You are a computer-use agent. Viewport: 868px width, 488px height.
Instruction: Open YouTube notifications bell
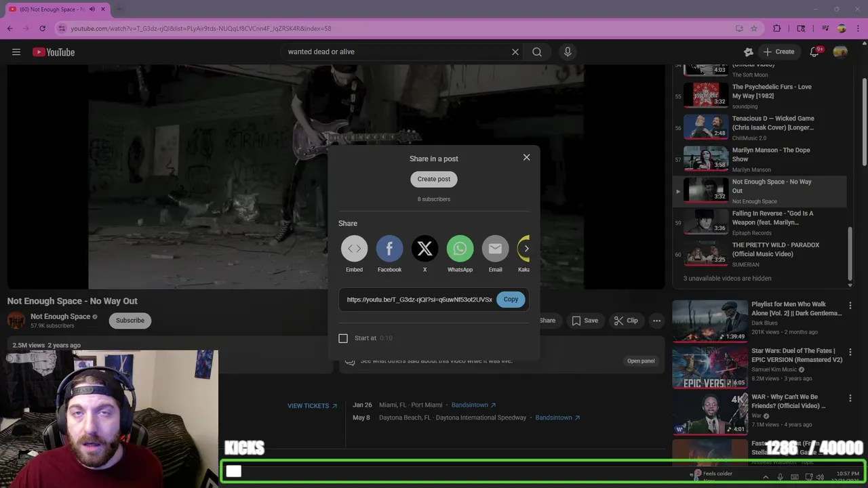tap(815, 52)
